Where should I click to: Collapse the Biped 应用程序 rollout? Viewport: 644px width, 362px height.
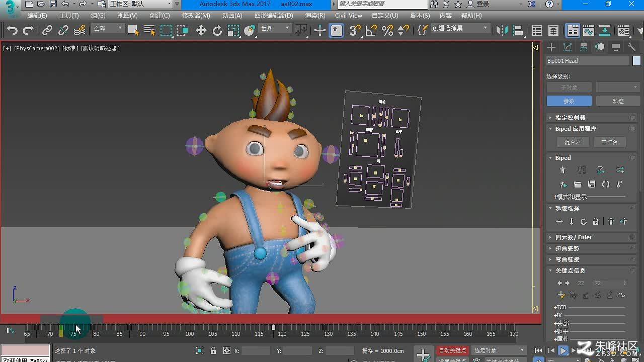tap(592, 129)
